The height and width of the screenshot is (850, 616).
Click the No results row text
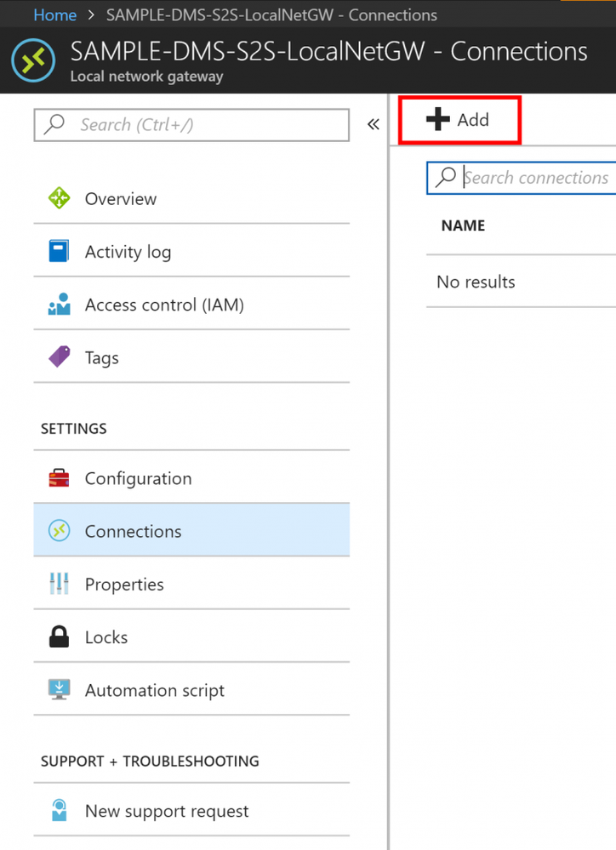[x=476, y=282]
